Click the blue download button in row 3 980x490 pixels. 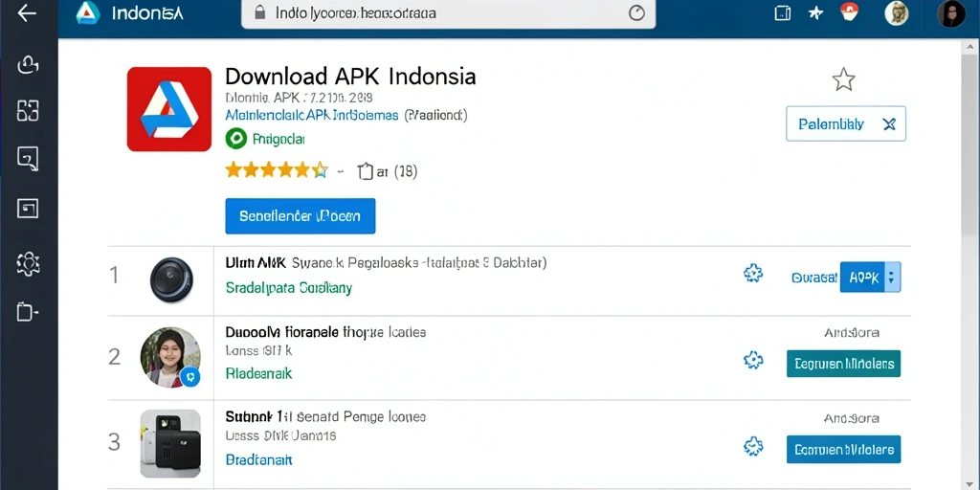tap(843, 450)
